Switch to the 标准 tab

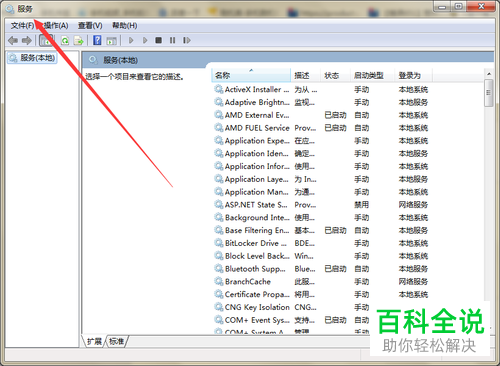pyautogui.click(x=116, y=341)
